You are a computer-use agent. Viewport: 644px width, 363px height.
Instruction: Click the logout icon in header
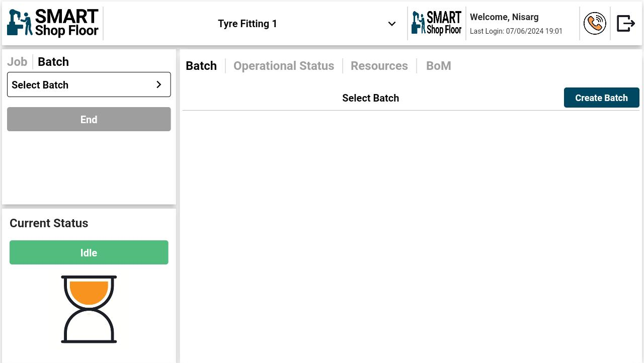tap(626, 24)
